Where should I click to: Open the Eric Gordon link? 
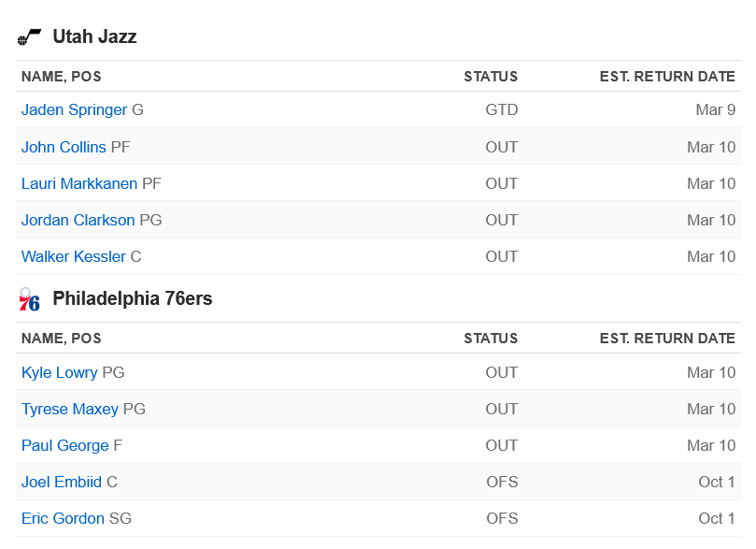63,519
